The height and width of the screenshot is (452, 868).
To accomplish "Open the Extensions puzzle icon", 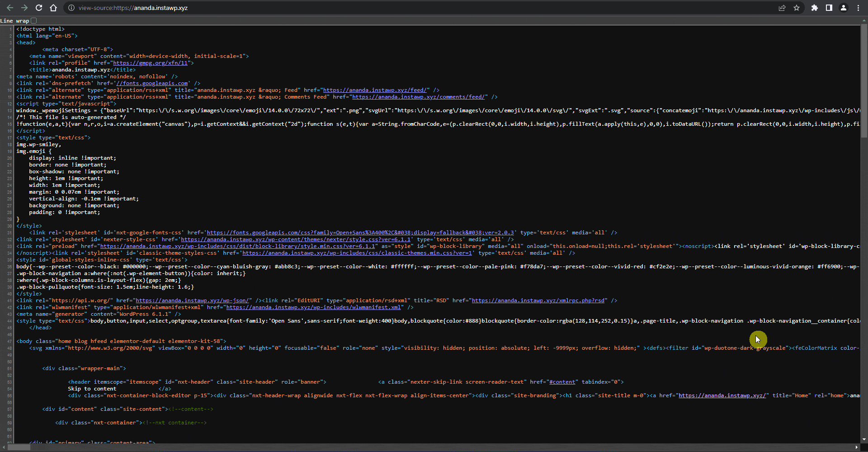I will coord(815,8).
